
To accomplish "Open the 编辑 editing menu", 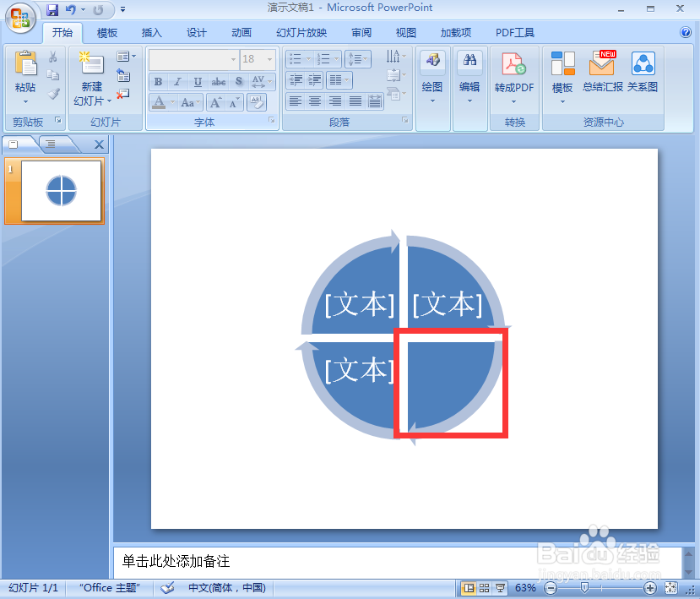I will pyautogui.click(x=469, y=76).
